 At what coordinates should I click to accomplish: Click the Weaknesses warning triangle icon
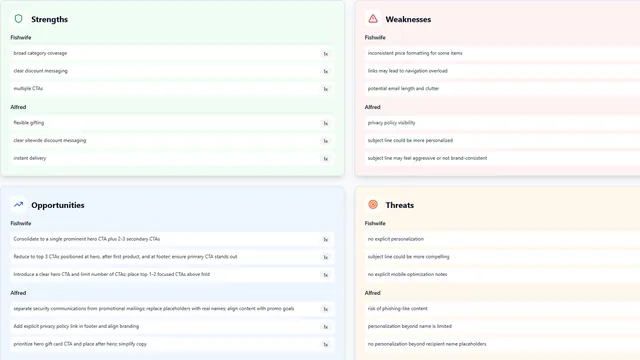pos(373,19)
